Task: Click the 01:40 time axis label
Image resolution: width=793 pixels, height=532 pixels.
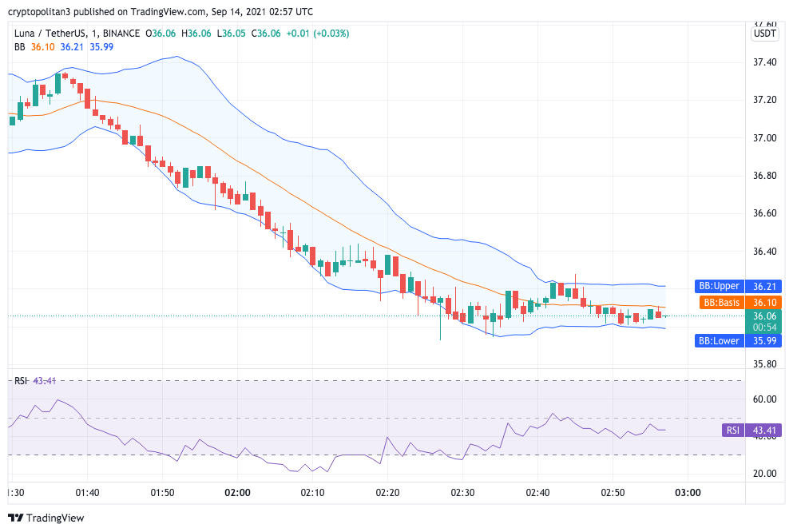Action: click(x=88, y=493)
